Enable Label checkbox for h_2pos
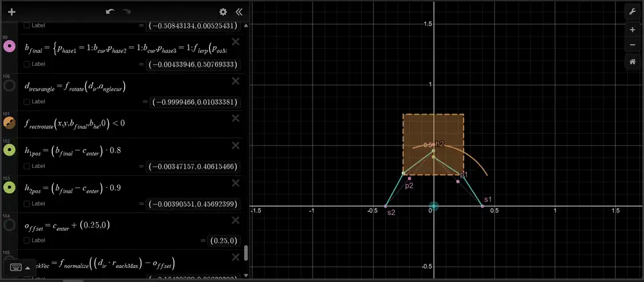 point(27,203)
